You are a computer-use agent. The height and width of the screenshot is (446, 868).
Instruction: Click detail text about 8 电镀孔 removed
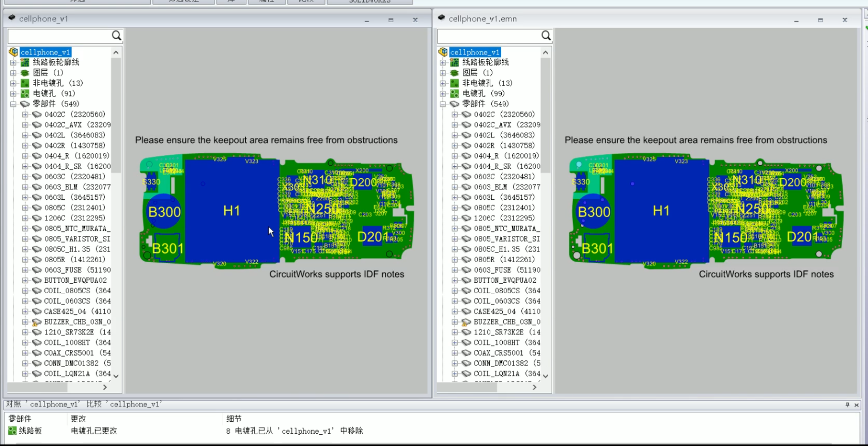point(295,431)
